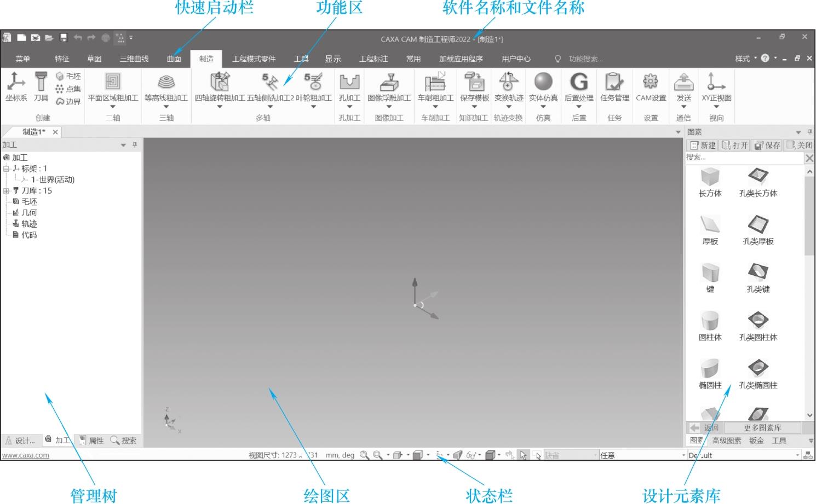Click the 打开 button in 图素 panel
The image size is (816, 504).
734,145
